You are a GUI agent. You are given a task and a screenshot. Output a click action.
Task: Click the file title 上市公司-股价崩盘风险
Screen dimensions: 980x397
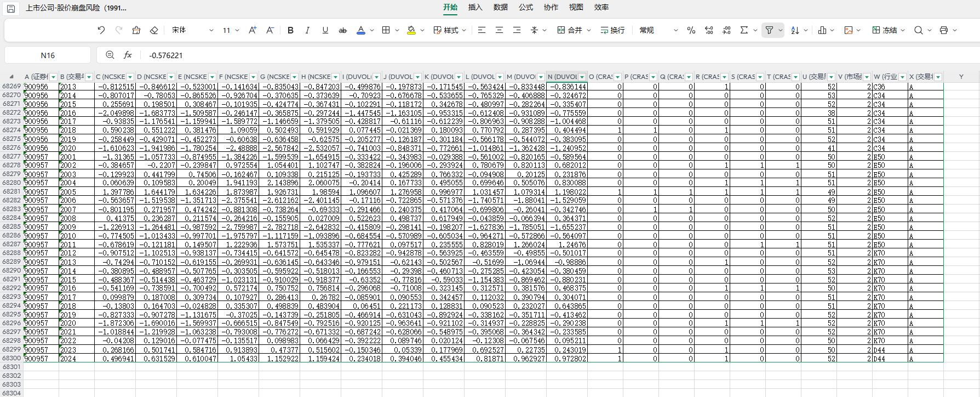tap(76, 8)
